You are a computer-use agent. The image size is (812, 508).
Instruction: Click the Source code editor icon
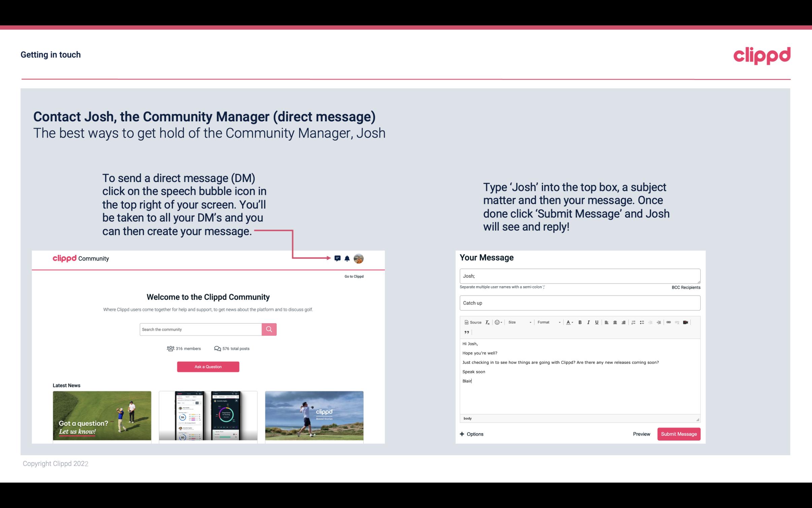pyautogui.click(x=472, y=322)
